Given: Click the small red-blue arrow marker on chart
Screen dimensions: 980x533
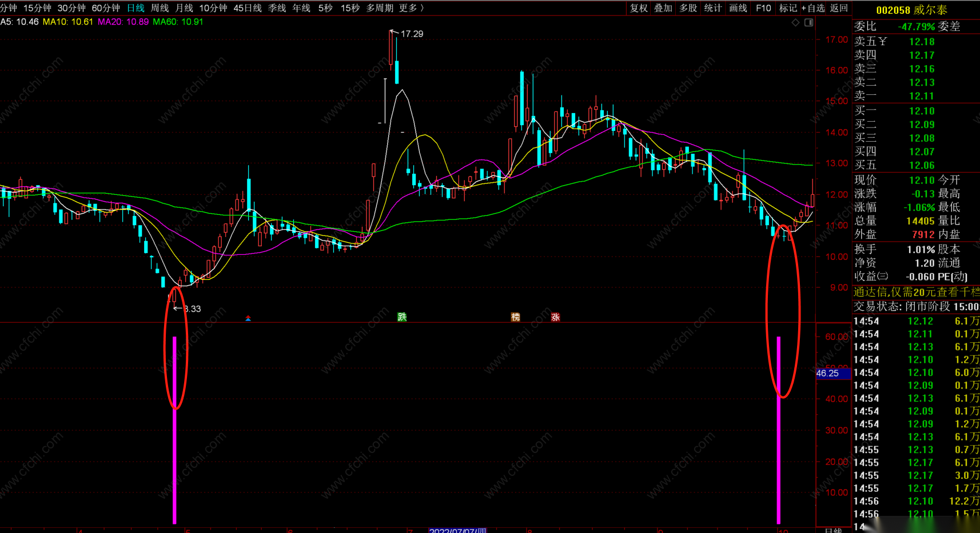Looking at the screenshot, I should pyautogui.click(x=248, y=318).
